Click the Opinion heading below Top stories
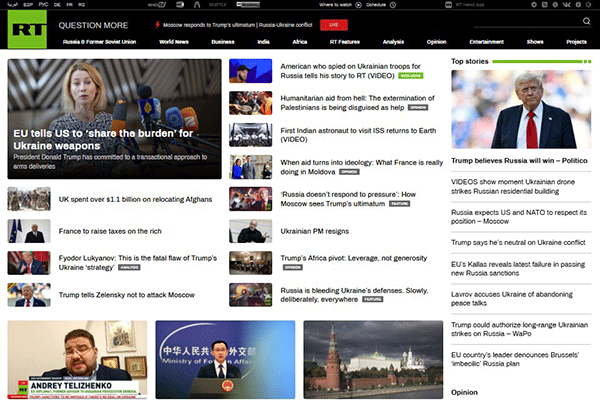The height and width of the screenshot is (401, 600). (464, 392)
